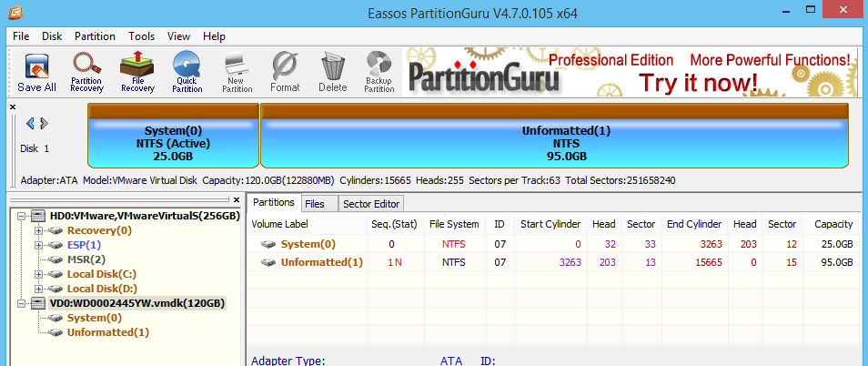Image resolution: width=868 pixels, height=366 pixels.
Task: Click the 1 N status in the Unformatted(1) row
Action: point(395,262)
